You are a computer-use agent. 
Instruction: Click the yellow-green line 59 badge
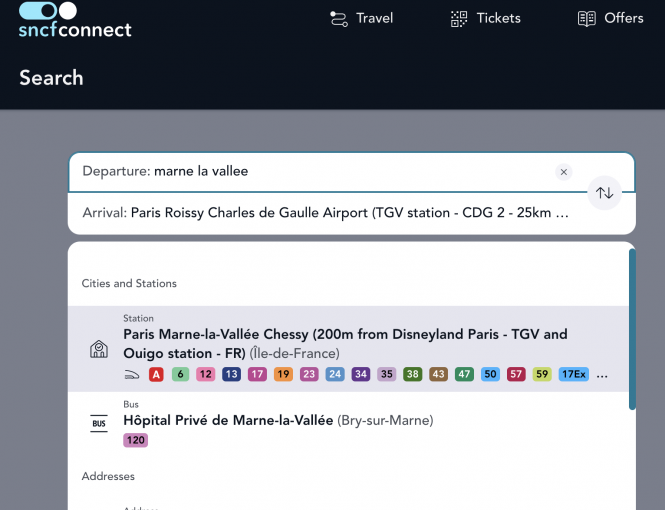542,374
